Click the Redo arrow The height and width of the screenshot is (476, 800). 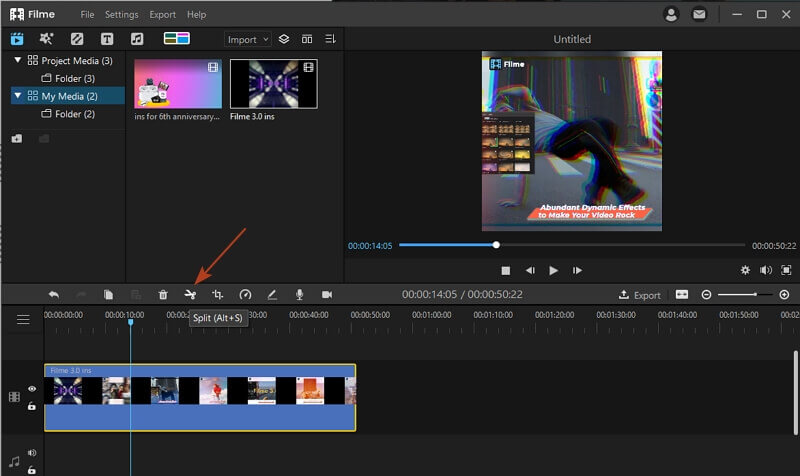(81, 294)
